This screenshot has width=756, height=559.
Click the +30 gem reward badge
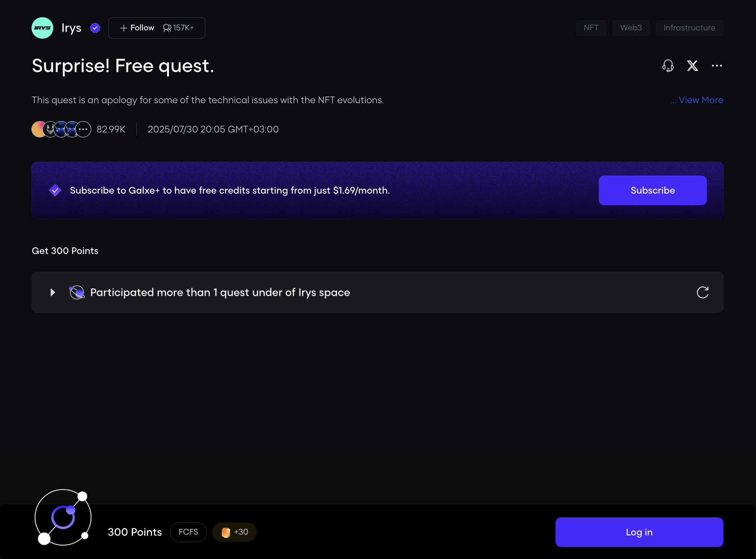pyautogui.click(x=234, y=532)
